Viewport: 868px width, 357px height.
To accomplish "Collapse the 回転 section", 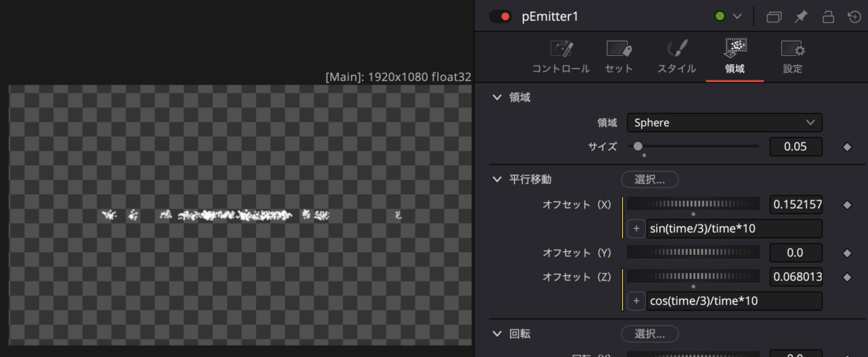I will [497, 334].
